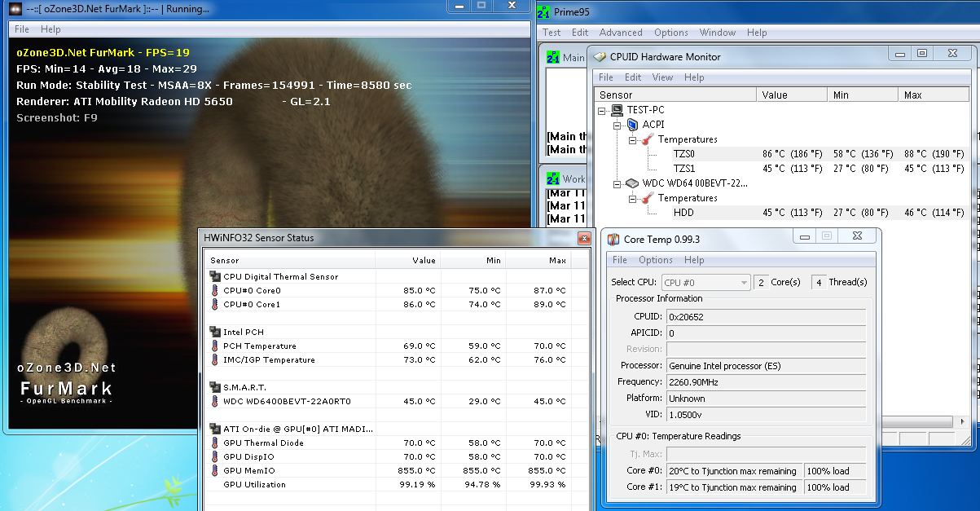
Task: Collapse the Temperatures node under ACPI
Action: click(632, 139)
